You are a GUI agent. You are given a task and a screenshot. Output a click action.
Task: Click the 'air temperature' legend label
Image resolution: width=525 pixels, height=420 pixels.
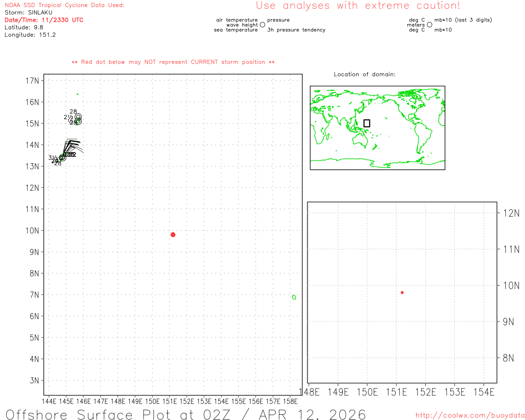[x=237, y=20]
